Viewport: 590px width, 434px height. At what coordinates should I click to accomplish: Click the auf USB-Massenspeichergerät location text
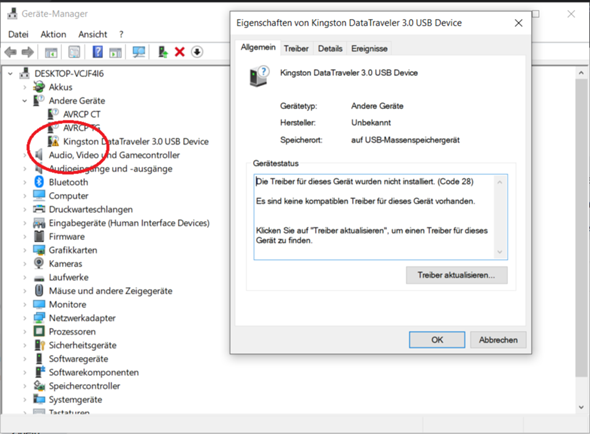click(405, 140)
